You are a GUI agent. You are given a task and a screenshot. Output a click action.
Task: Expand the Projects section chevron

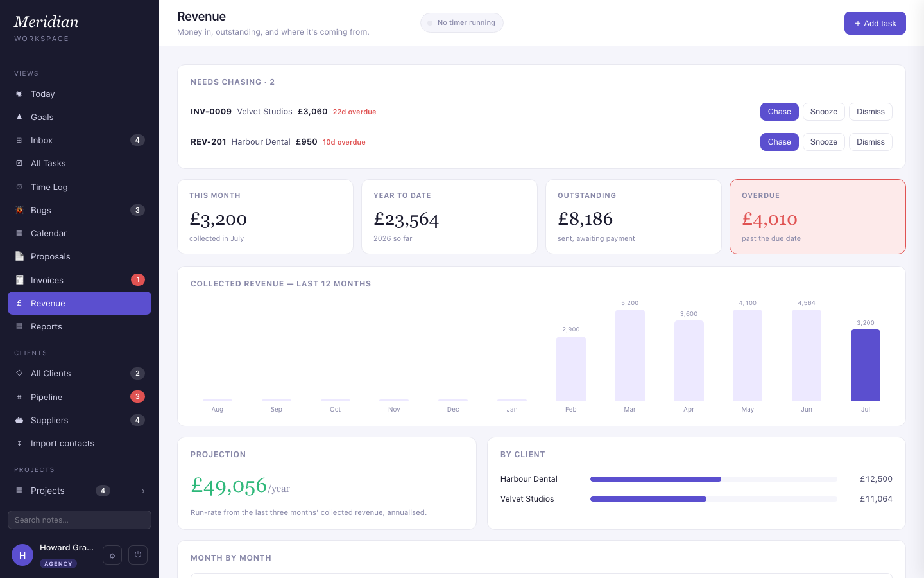click(x=143, y=491)
